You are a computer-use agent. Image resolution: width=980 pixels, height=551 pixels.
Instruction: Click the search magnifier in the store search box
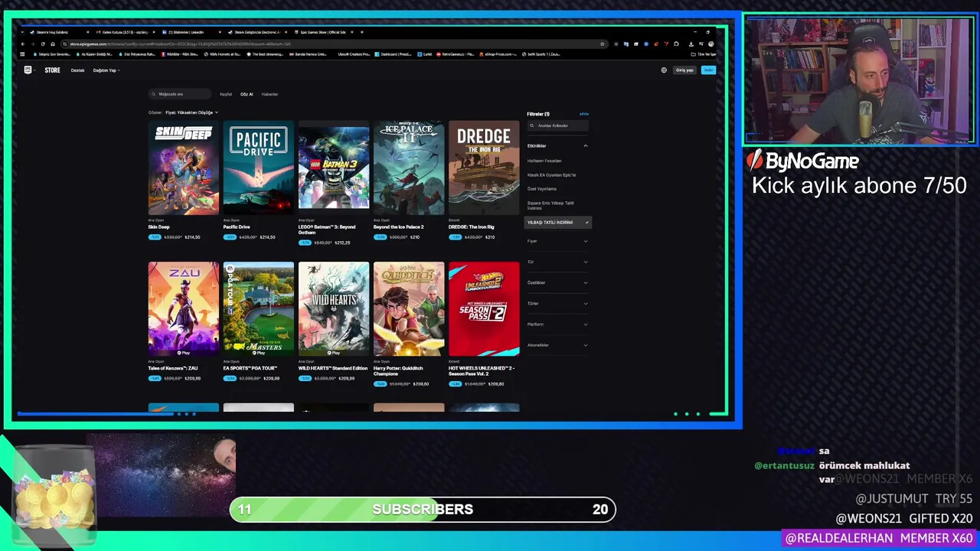[155, 94]
